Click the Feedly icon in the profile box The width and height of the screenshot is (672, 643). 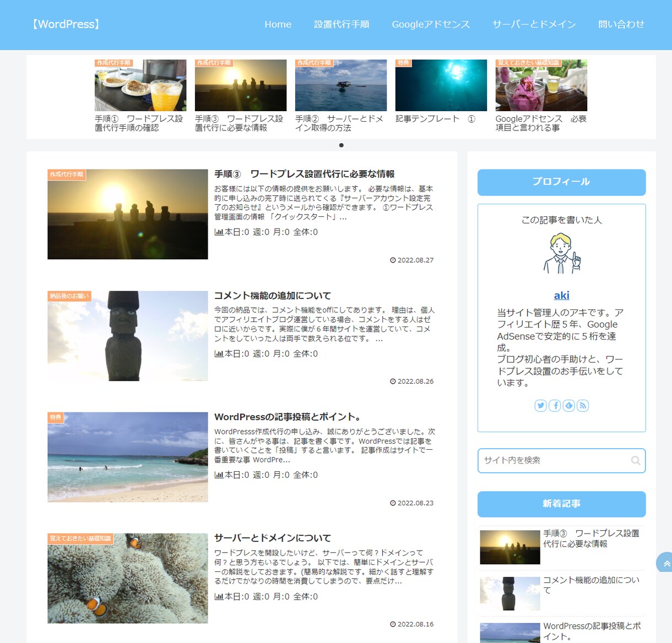click(569, 406)
